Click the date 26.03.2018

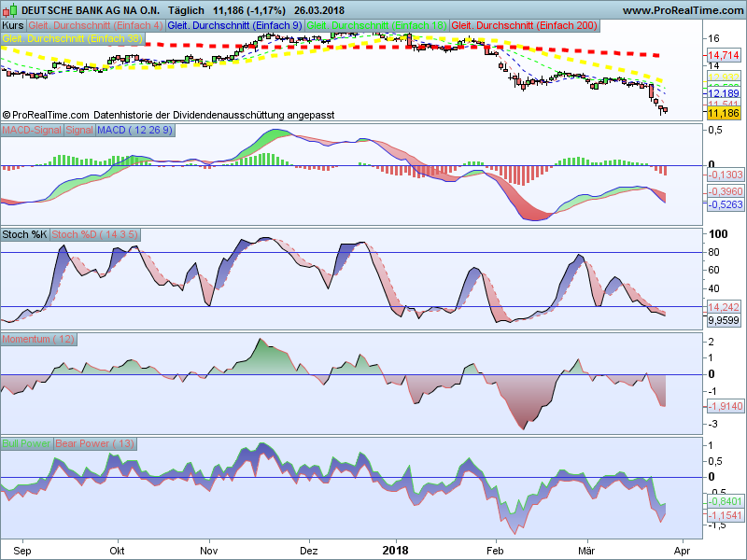tap(318, 10)
